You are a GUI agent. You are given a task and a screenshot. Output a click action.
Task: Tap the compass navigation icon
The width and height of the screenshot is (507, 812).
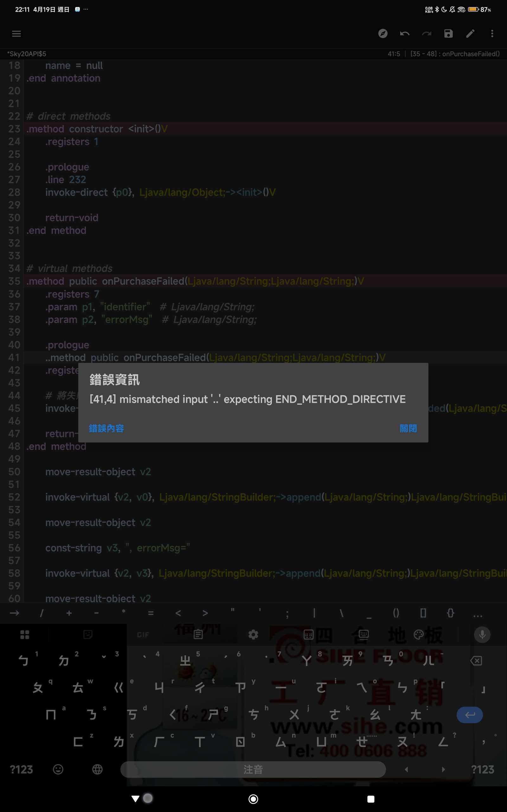click(x=382, y=34)
